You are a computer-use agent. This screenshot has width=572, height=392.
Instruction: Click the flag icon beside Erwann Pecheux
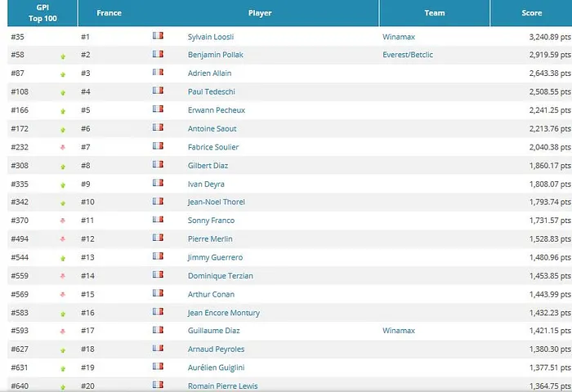(x=158, y=109)
